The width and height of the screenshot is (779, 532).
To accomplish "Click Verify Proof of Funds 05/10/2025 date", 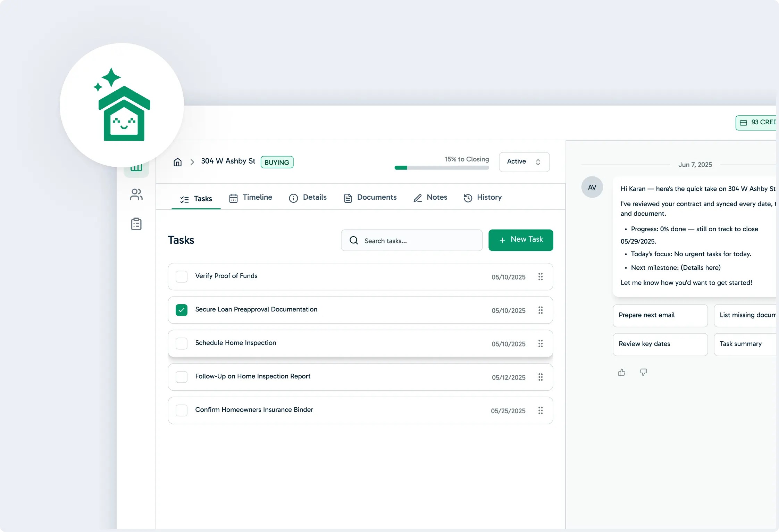I will pos(509,277).
